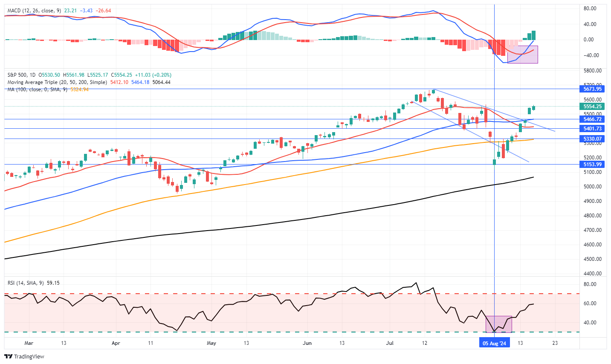Click the 0.00 label on the MACD scale
The image size is (611, 364).
[589, 40]
